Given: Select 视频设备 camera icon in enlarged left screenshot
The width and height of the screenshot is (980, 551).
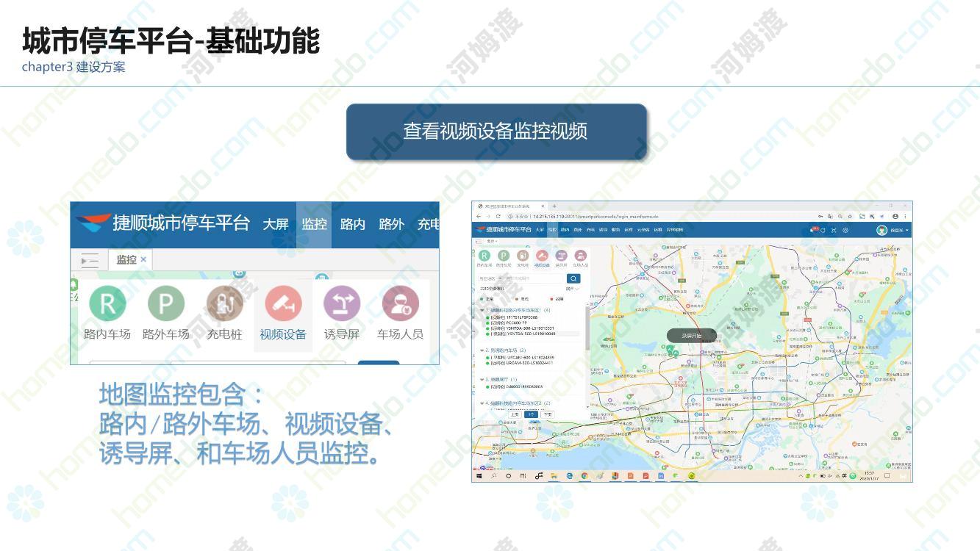Looking at the screenshot, I should (283, 303).
